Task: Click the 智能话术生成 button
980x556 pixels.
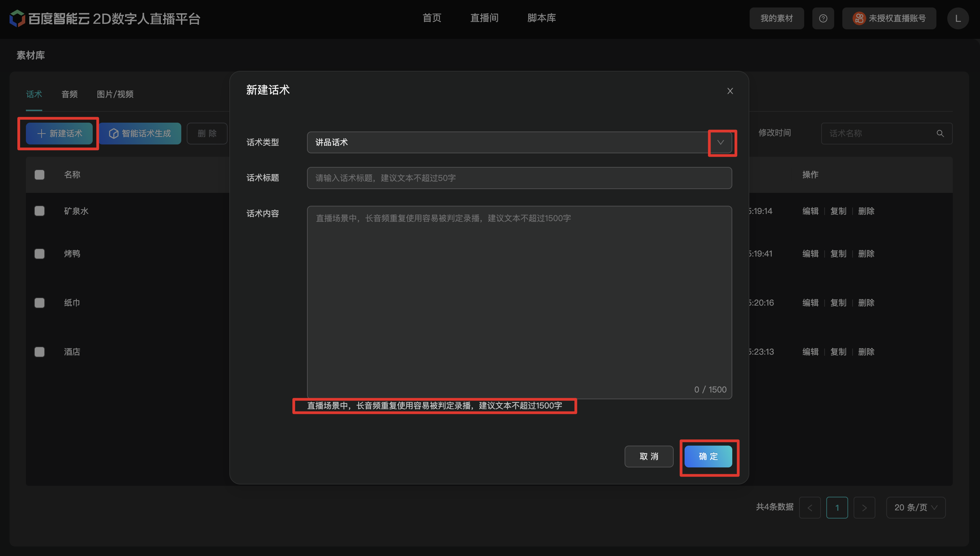Action: point(140,134)
